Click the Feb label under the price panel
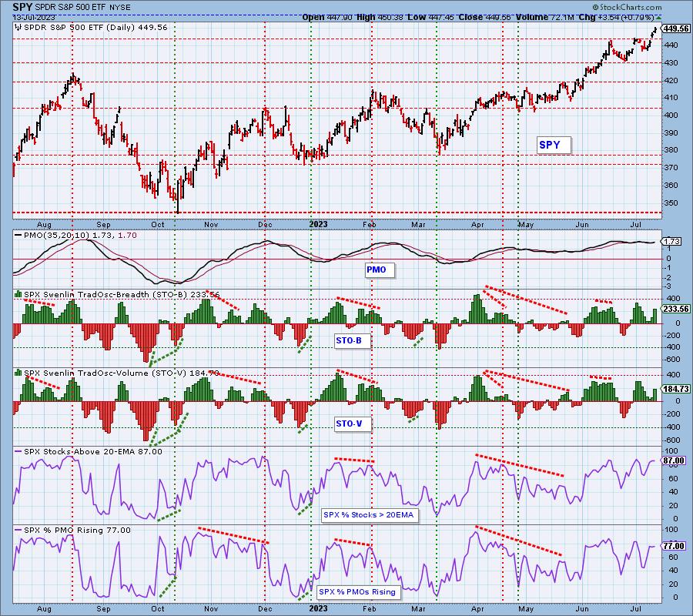The height and width of the screenshot is (616, 693). 370,224
